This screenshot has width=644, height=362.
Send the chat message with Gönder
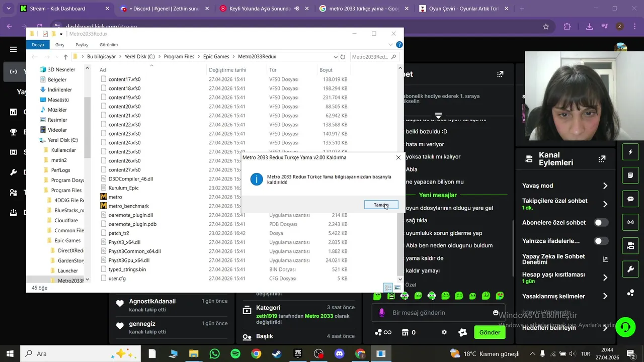(490, 332)
